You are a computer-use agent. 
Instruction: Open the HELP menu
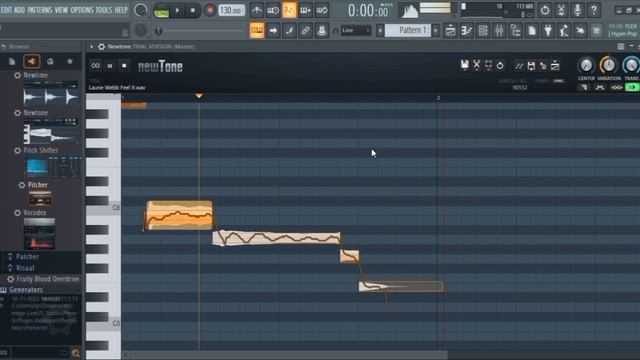point(121,10)
